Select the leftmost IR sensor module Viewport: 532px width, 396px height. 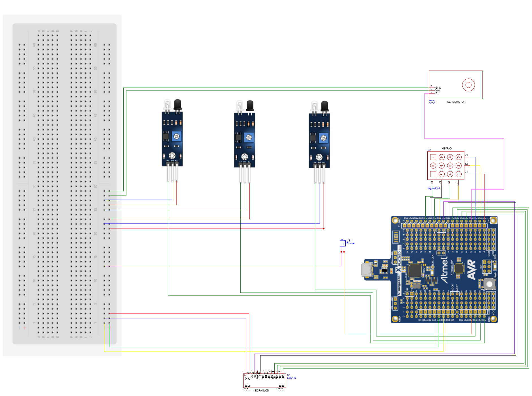[x=172, y=140]
